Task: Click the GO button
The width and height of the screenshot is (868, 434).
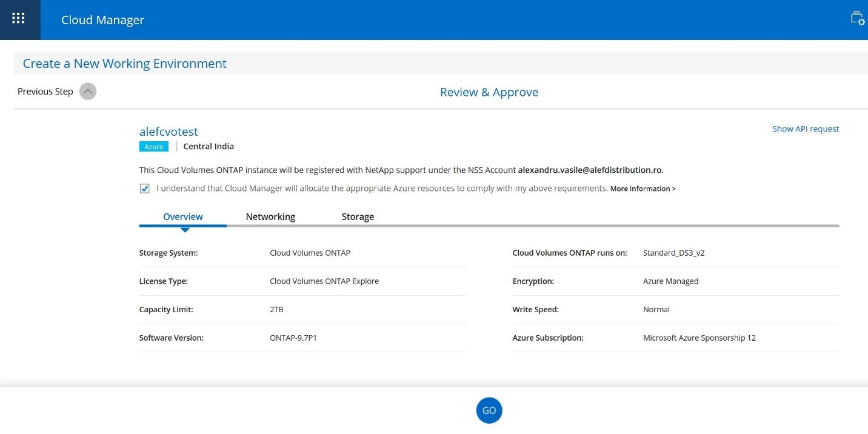Action: click(x=489, y=410)
